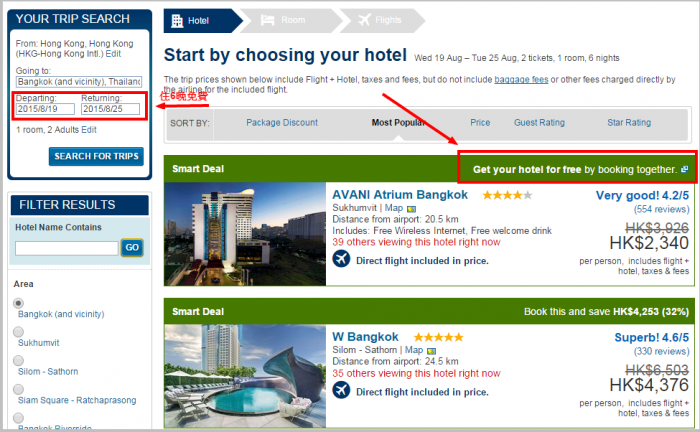Open map icon next to AVANI Atrium

411,208
